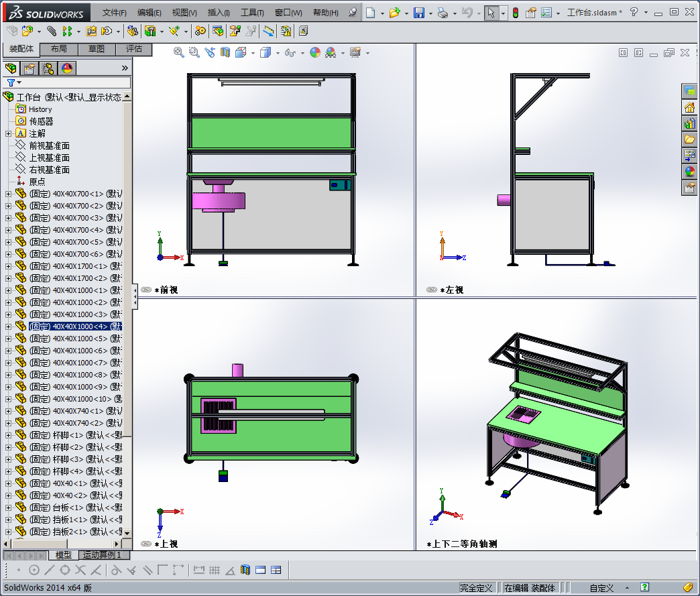700x596 pixels.
Task: Click the design tree scrollbar down arrow
Action: pyautogui.click(x=127, y=533)
